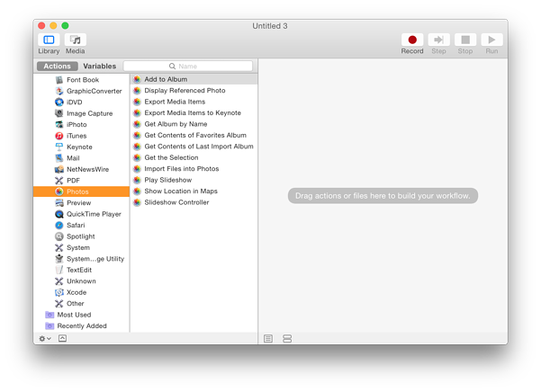Switch to the Actions tab
This screenshot has height=392, width=541.
coord(57,67)
